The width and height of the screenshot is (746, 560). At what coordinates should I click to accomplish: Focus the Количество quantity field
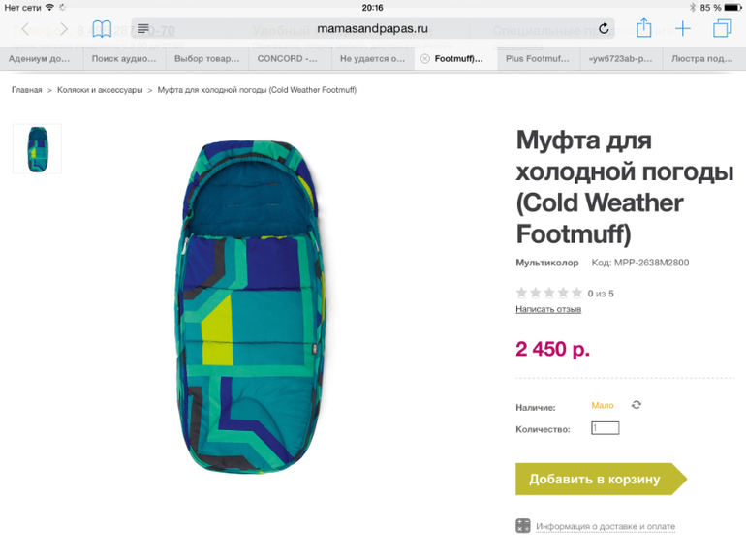coord(606,428)
